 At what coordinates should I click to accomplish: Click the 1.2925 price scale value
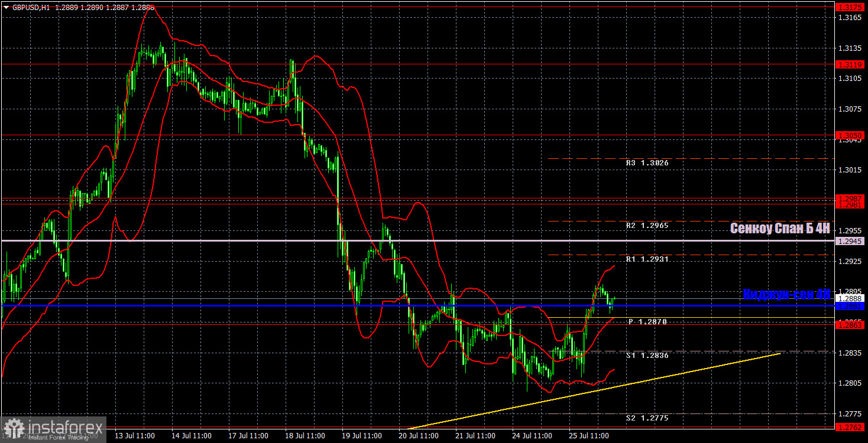(x=850, y=261)
